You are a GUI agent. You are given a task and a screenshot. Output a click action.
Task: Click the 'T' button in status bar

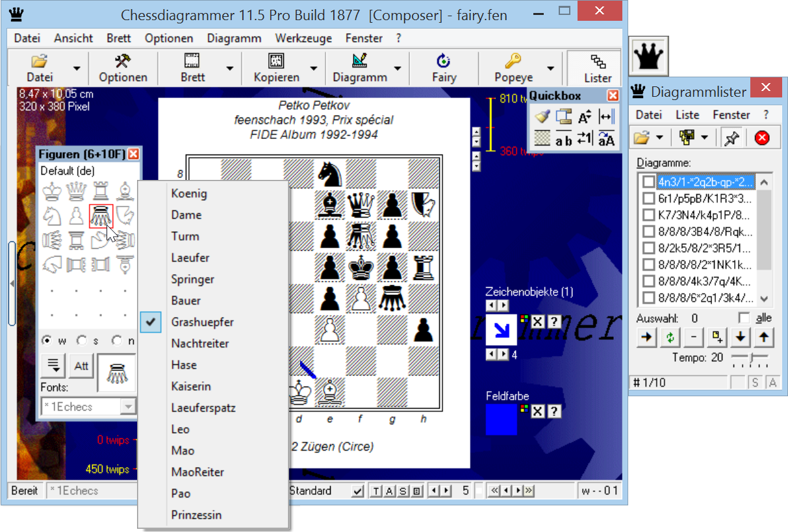(377, 491)
